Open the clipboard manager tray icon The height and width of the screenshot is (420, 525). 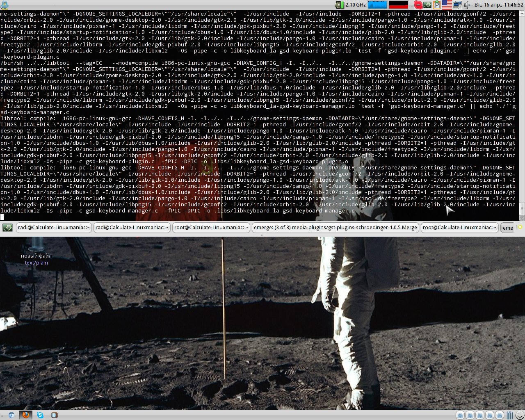[x=437, y=5]
